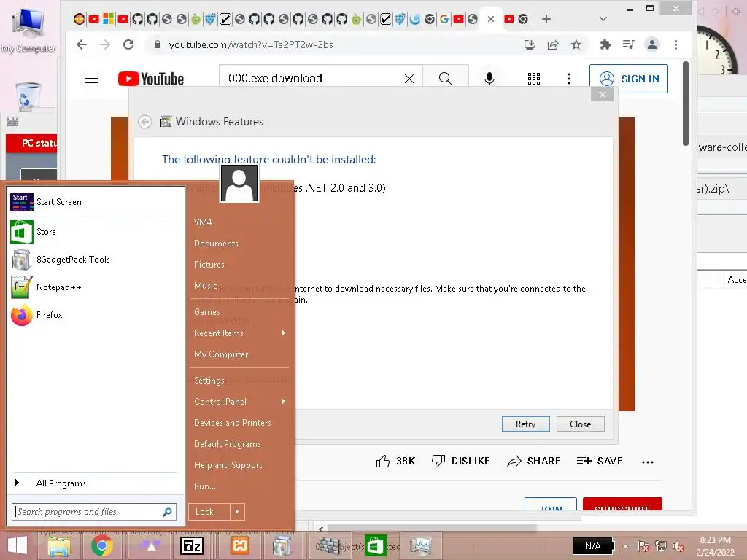This screenshot has width=747, height=560.
Task: Open Default Programs
Action: 228,444
